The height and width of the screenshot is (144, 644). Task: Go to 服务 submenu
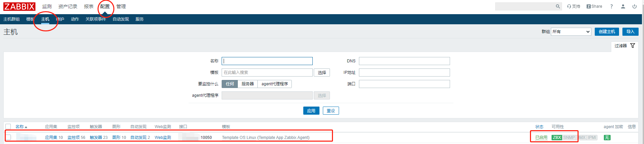[x=140, y=19]
